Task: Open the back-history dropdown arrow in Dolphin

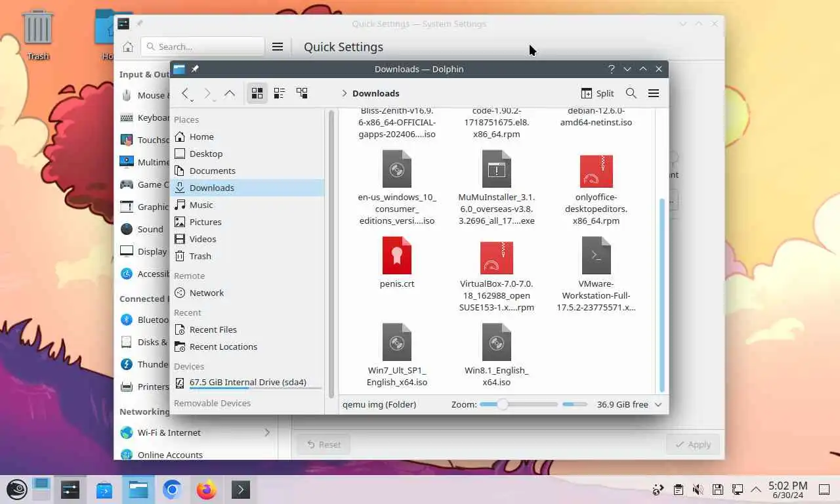Action: click(x=192, y=100)
